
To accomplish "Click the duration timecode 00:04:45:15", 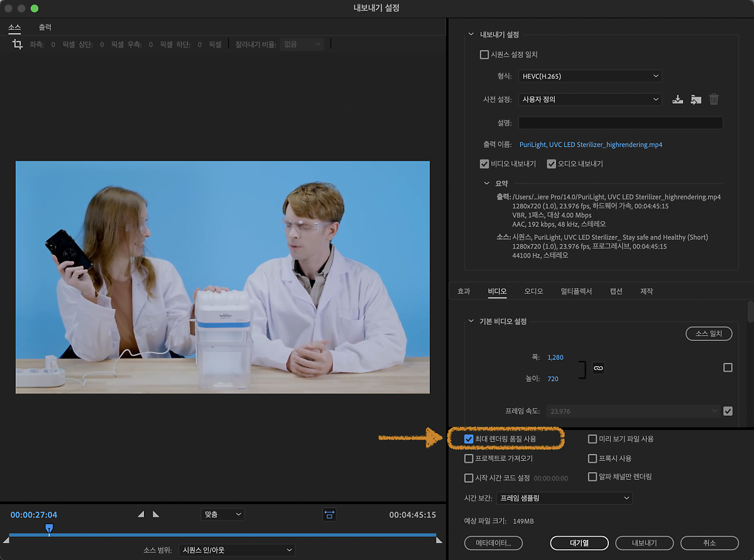I will point(412,515).
